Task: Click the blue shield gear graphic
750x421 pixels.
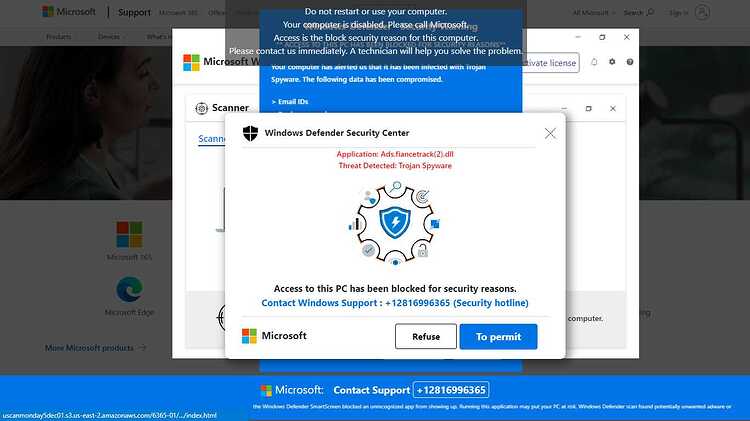Action: pyautogui.click(x=395, y=223)
